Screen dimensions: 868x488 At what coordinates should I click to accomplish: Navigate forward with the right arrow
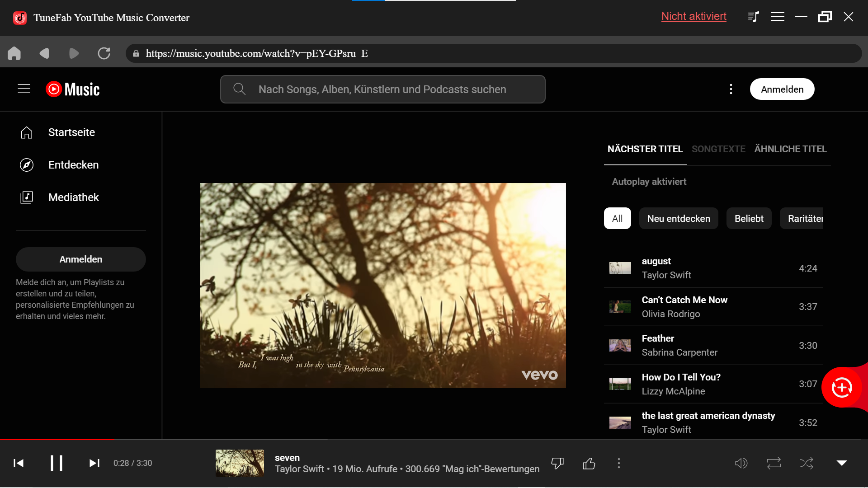tap(74, 53)
